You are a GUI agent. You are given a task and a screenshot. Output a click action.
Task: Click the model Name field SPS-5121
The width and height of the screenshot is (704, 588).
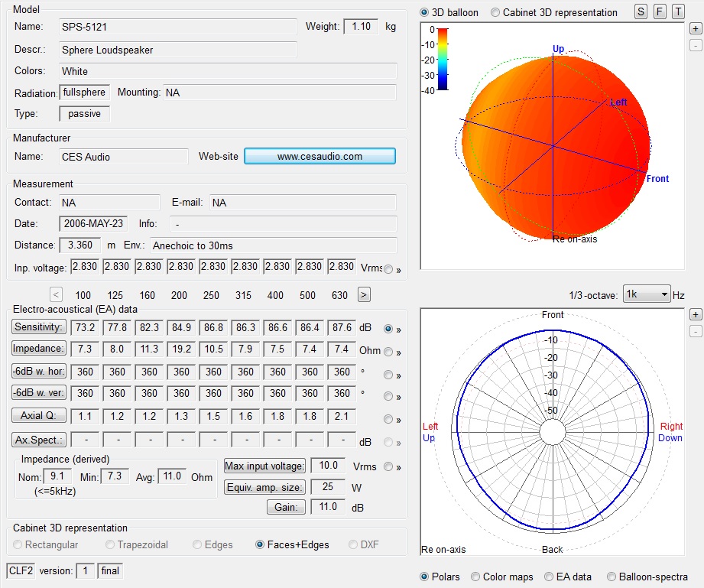(x=177, y=27)
